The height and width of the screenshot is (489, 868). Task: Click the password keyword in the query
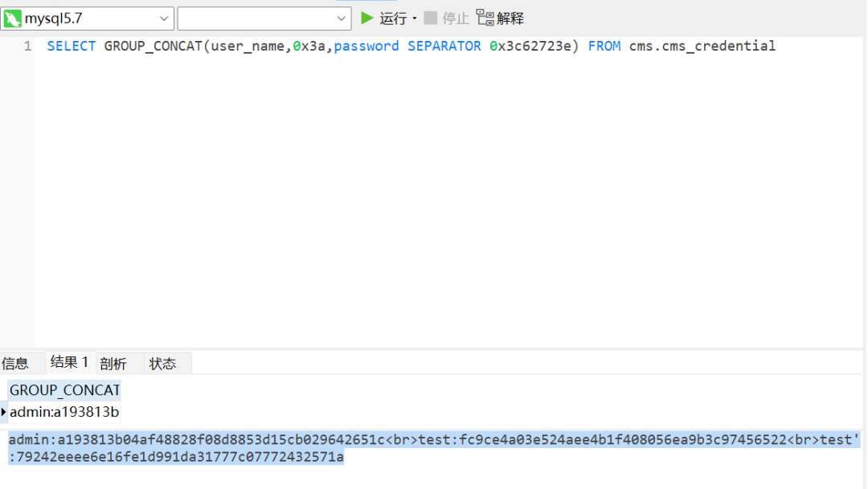(366, 46)
